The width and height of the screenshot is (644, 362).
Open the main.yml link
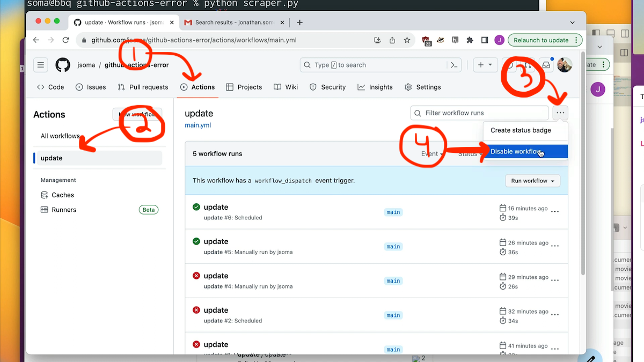coord(197,125)
